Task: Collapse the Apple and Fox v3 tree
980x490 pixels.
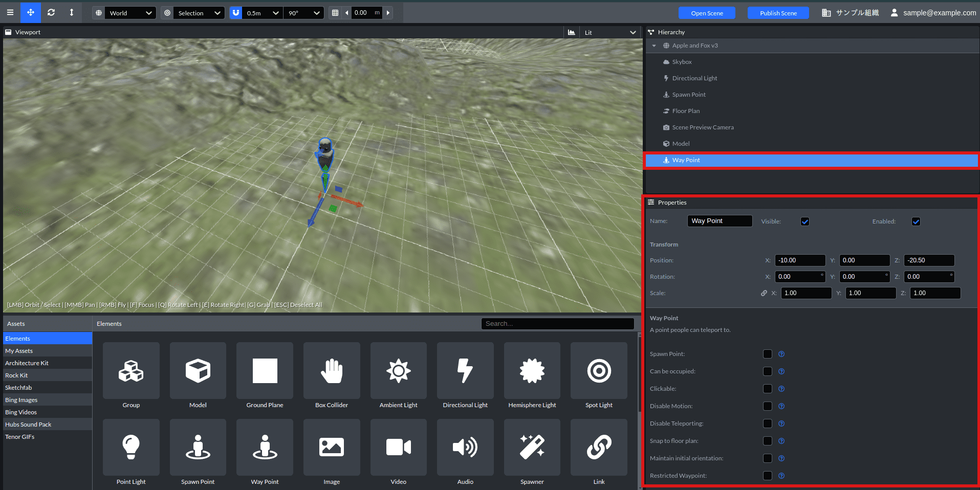Action: pyautogui.click(x=654, y=46)
